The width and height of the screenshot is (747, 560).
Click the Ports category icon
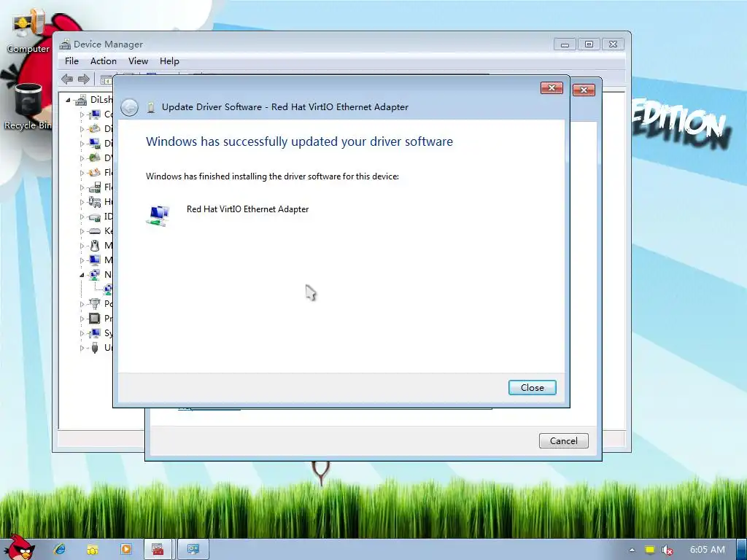(x=95, y=304)
